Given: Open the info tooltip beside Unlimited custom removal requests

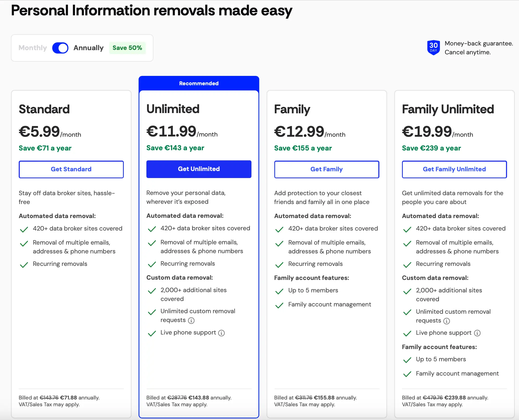Looking at the screenshot, I should 191,320.
